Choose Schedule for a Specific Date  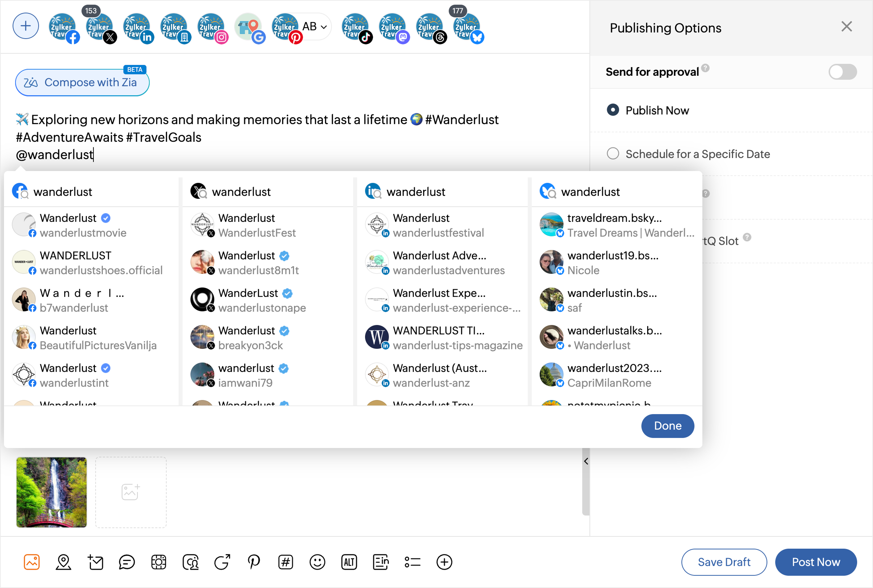tap(613, 154)
